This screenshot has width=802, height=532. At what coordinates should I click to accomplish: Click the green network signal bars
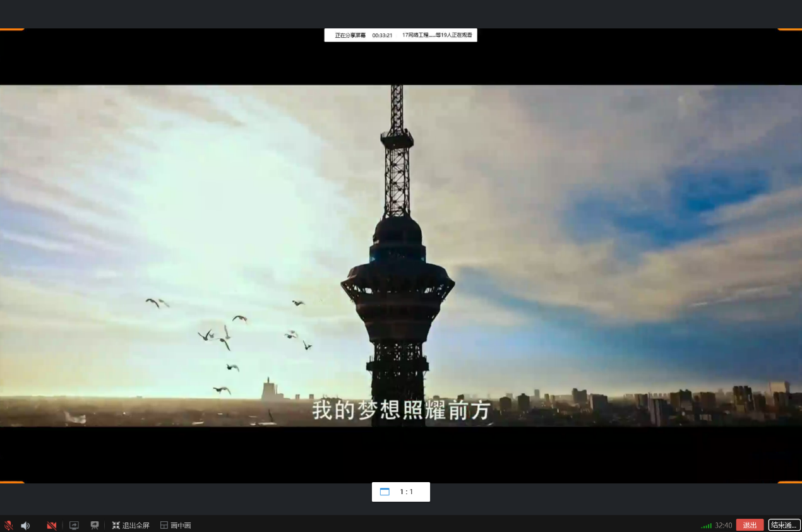click(706, 526)
